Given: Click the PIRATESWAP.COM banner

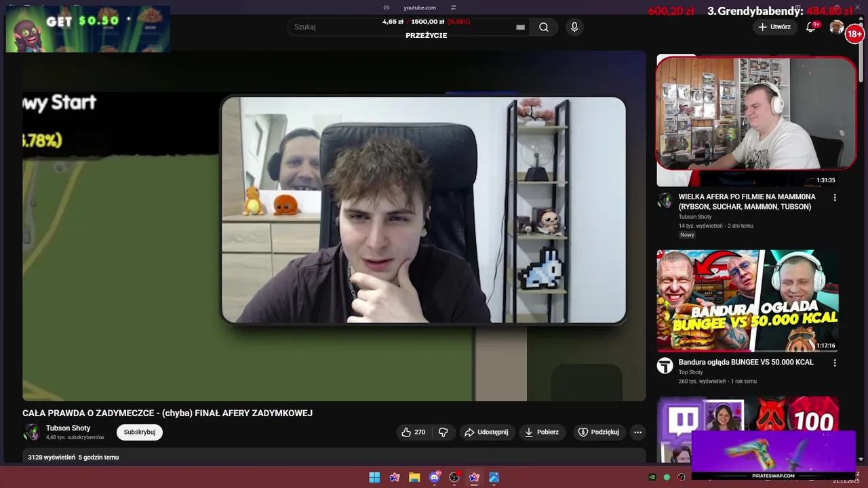Looking at the screenshot, I should (773, 454).
